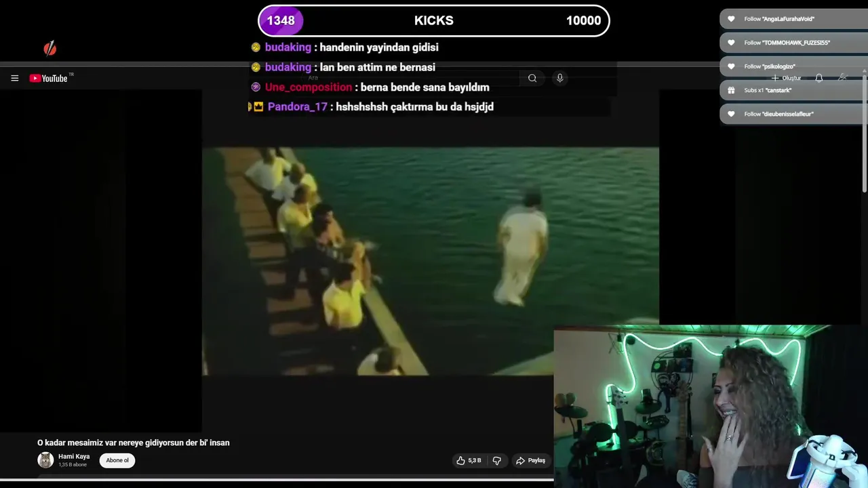Click the chat message 'lan ben attim ne bernasi'
Viewport: 868px width, 488px height.
coord(377,67)
